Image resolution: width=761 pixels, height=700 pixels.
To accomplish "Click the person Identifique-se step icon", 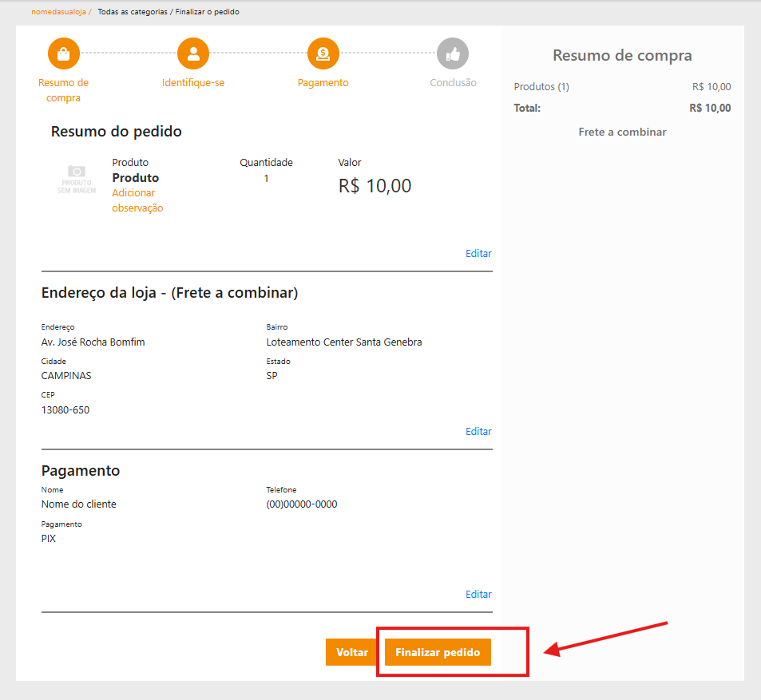I will [193, 54].
